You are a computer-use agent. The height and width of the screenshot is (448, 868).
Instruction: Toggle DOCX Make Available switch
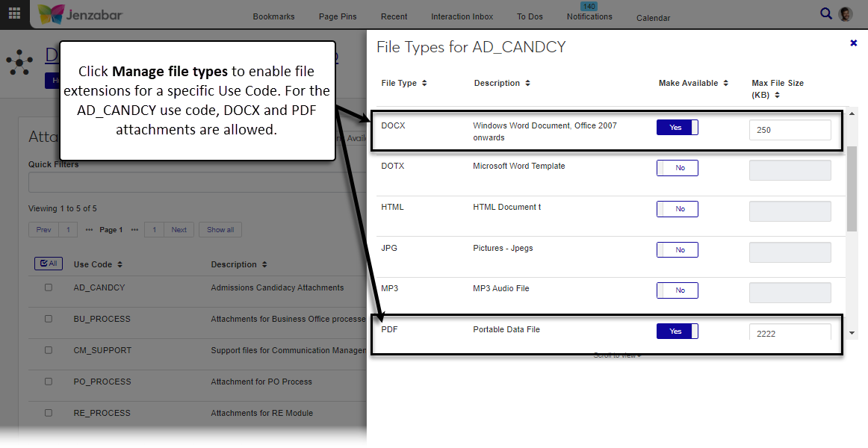click(677, 128)
